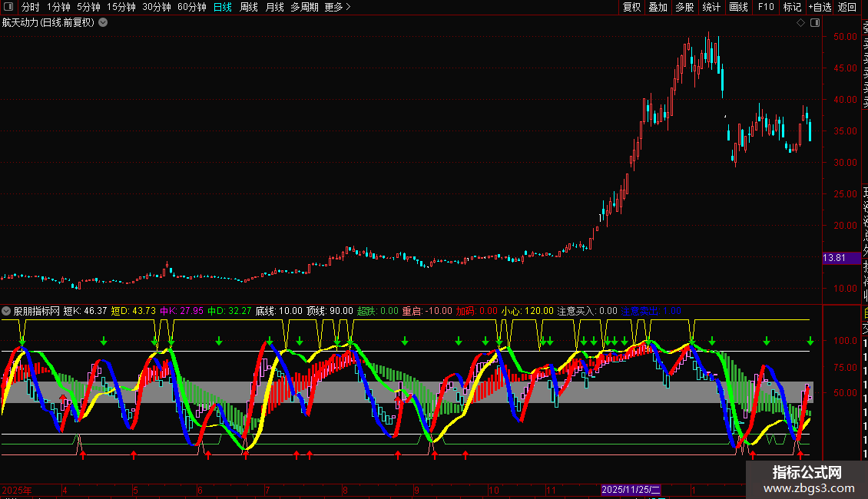Toggle 复权 price adjustment
The height and width of the screenshot is (499, 868).
pos(631,7)
